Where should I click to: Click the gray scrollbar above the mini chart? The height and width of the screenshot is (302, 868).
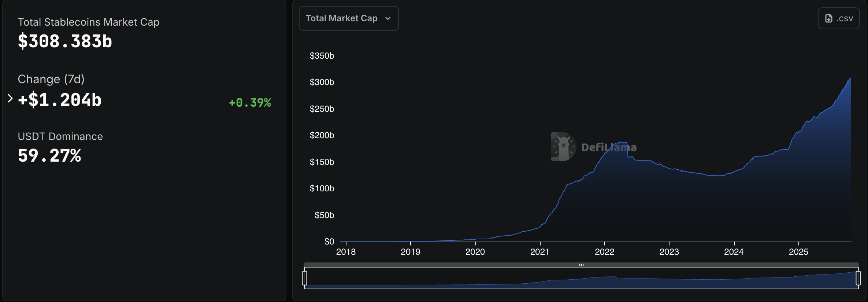click(582, 265)
